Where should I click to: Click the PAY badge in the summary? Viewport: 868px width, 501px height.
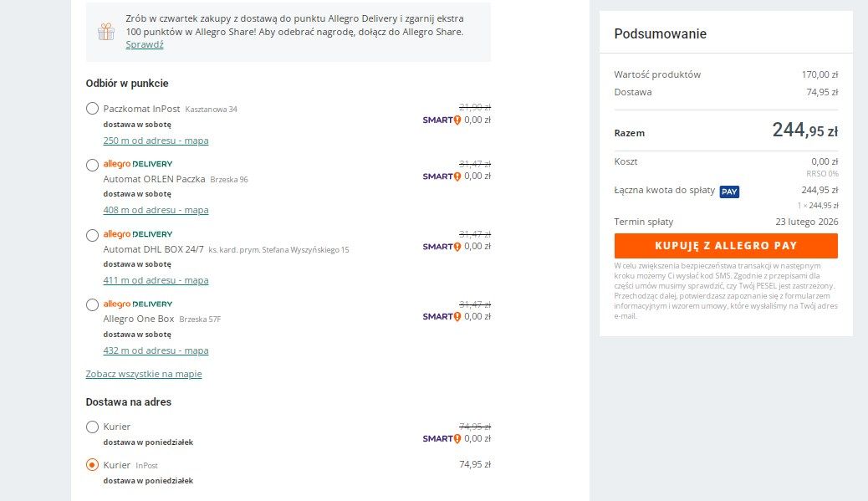pyautogui.click(x=729, y=192)
